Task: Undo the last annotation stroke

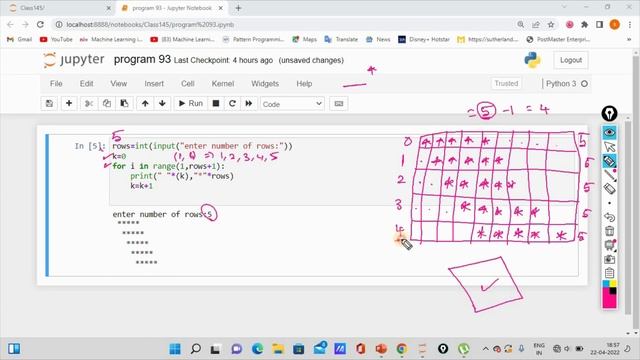Action: pyautogui.click(x=609, y=217)
